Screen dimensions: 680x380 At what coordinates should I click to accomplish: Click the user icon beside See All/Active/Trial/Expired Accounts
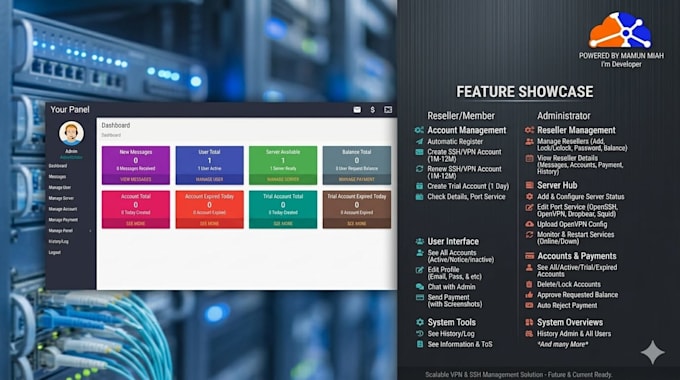[529, 268]
